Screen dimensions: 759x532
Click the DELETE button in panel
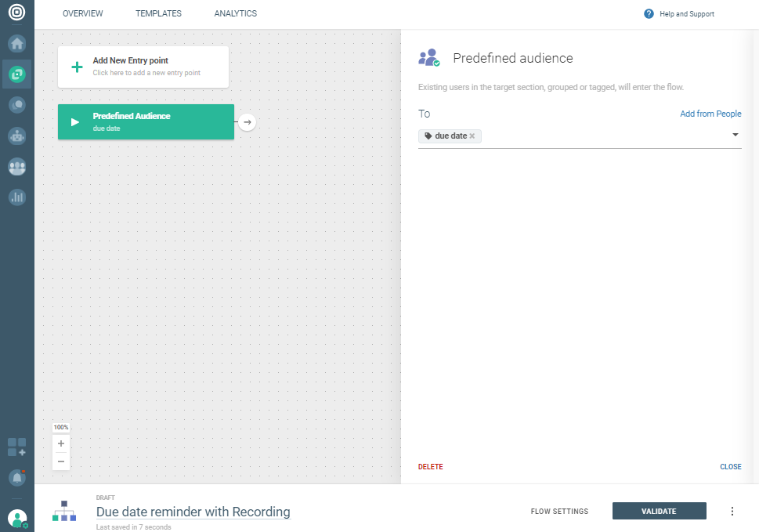click(430, 467)
